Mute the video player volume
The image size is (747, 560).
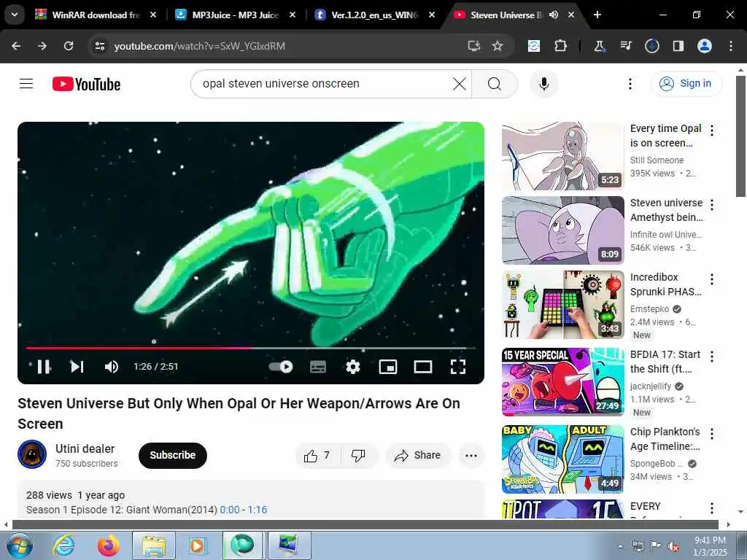click(x=111, y=367)
